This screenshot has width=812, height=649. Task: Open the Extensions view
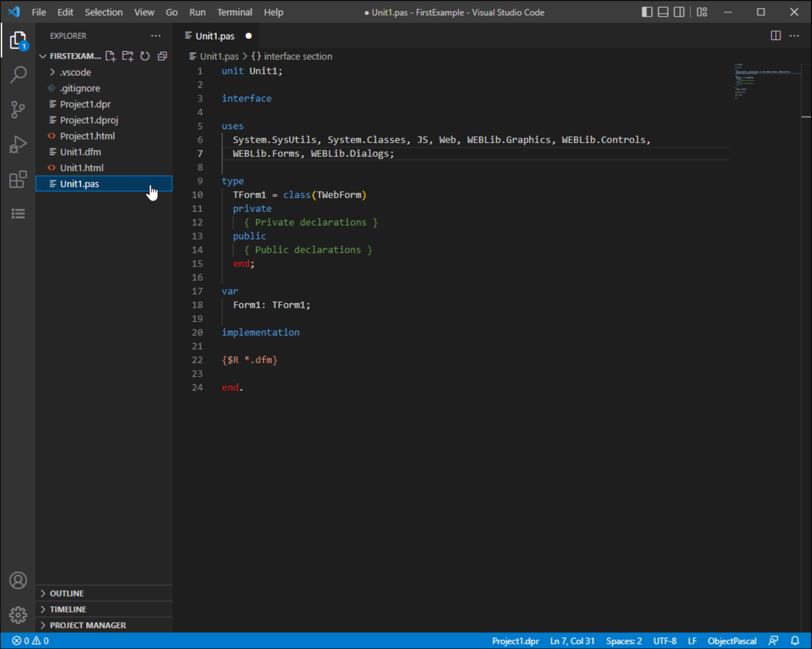(18, 179)
